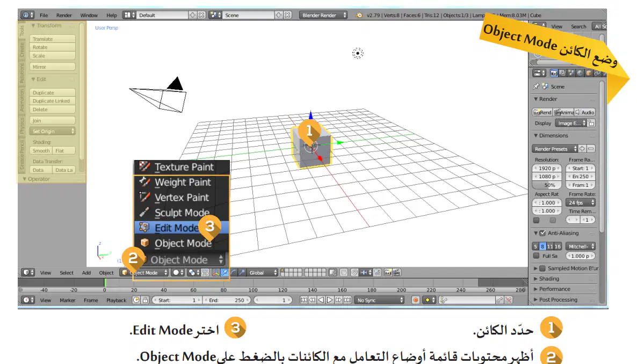Viewport: 637px width, 364px height.
Task: Toggle the 3D manipulator widget icon
Action: point(216,273)
